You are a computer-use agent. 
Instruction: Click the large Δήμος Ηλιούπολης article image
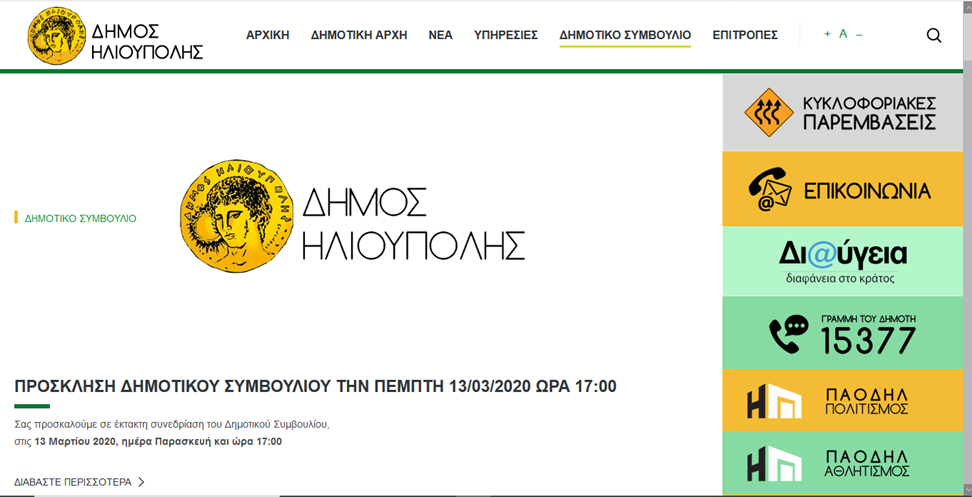[352, 218]
